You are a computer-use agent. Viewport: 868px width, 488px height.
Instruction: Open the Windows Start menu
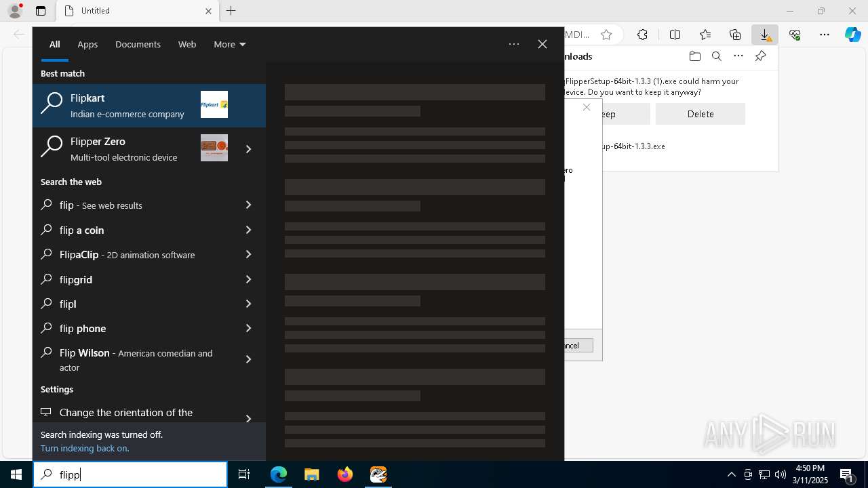(16, 474)
